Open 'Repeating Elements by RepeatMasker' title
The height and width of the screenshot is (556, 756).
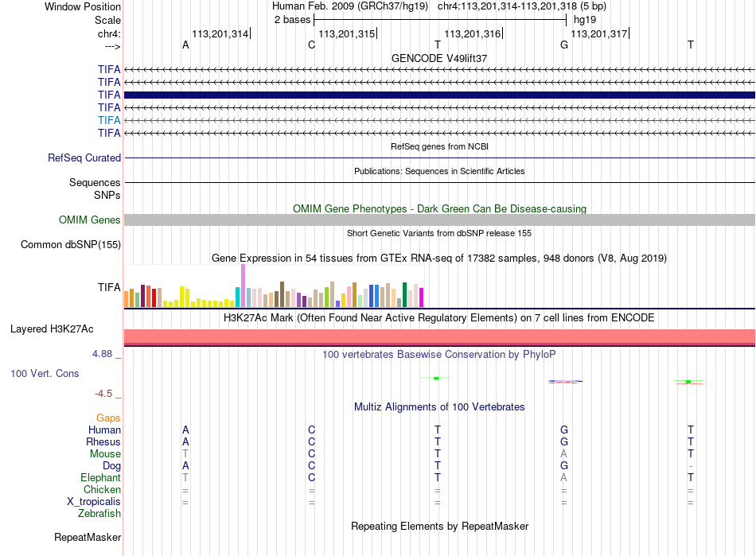coord(439,526)
